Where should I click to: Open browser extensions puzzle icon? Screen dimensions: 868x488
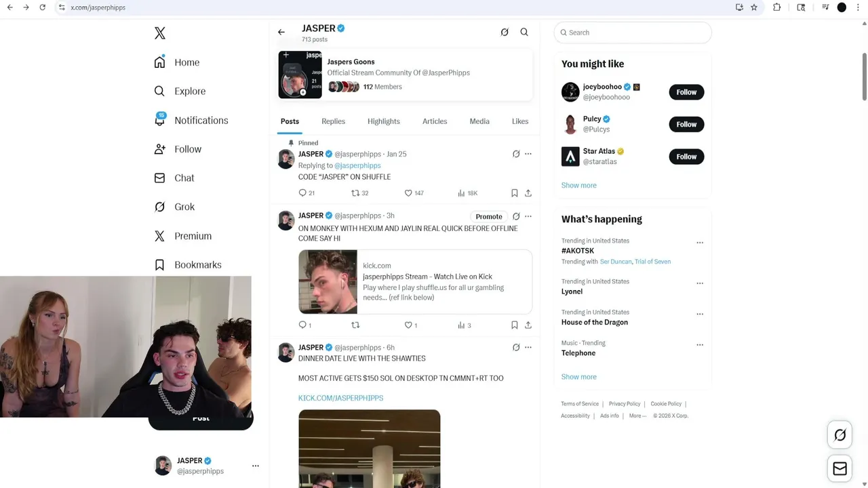pos(777,7)
